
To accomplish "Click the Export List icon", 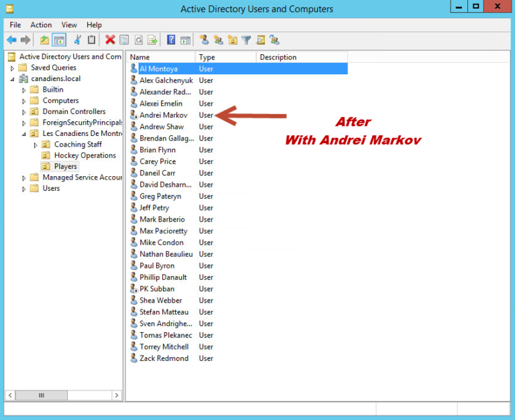I will tap(153, 40).
